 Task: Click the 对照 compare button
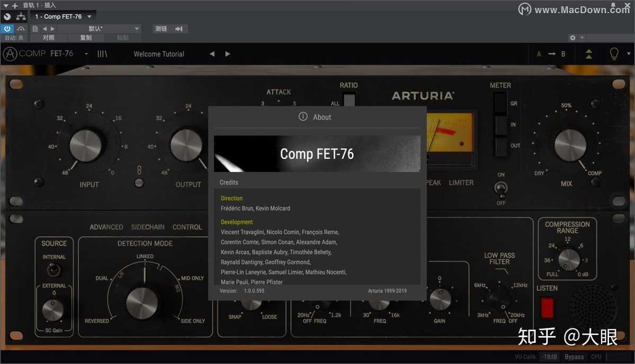click(x=49, y=38)
